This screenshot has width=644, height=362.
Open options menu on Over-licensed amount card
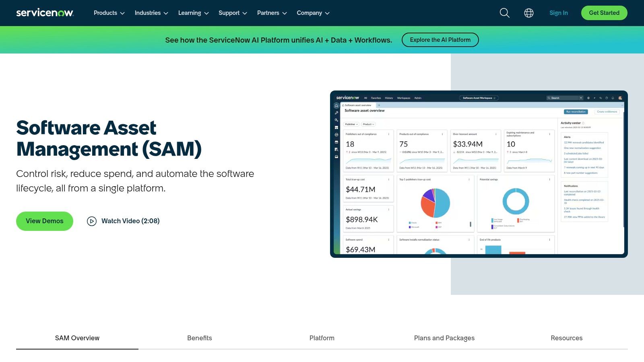tap(496, 134)
